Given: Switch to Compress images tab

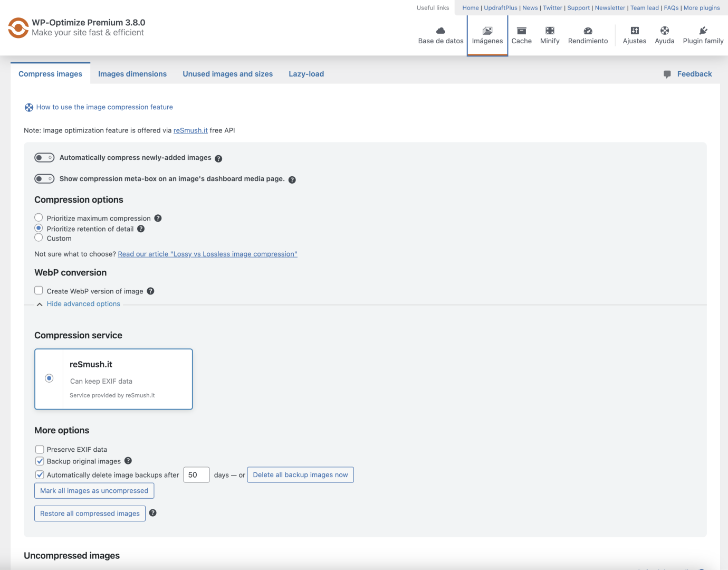Looking at the screenshot, I should [x=50, y=73].
